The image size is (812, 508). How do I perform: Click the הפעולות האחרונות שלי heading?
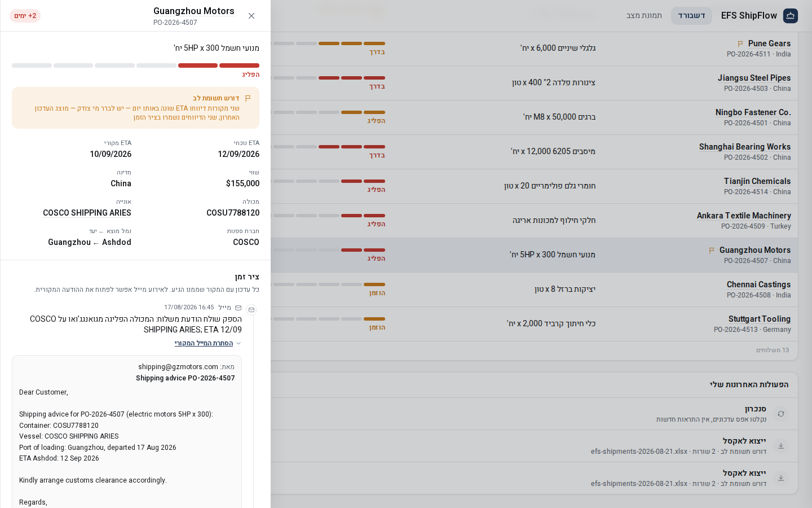point(749,385)
